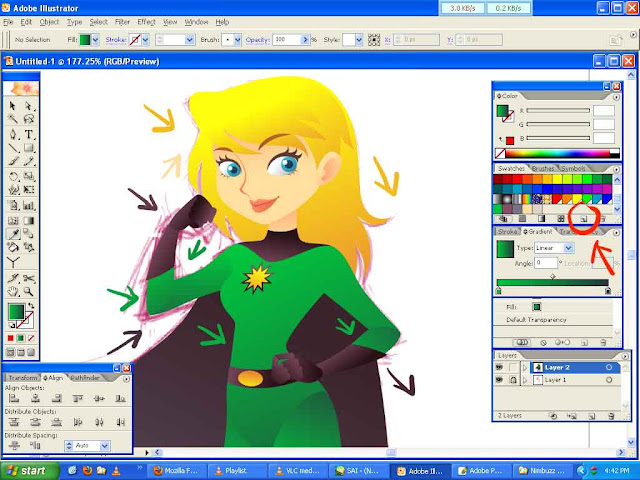Select the Mesh tool
Image resolution: width=640 pixels, height=480 pixels.
13,221
